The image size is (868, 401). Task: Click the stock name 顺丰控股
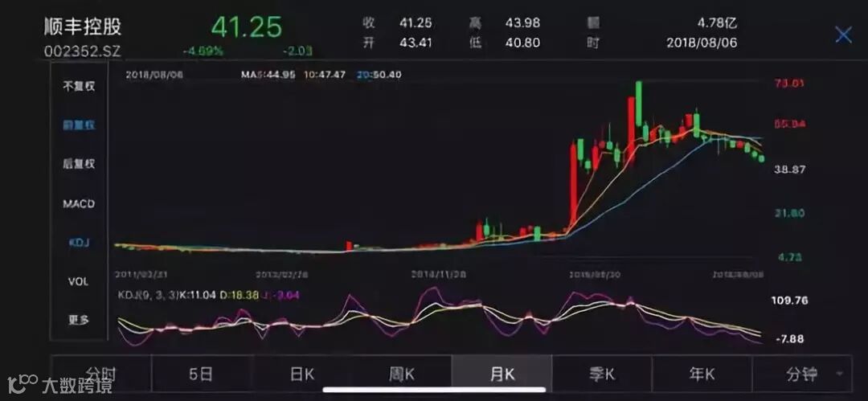click(x=83, y=27)
